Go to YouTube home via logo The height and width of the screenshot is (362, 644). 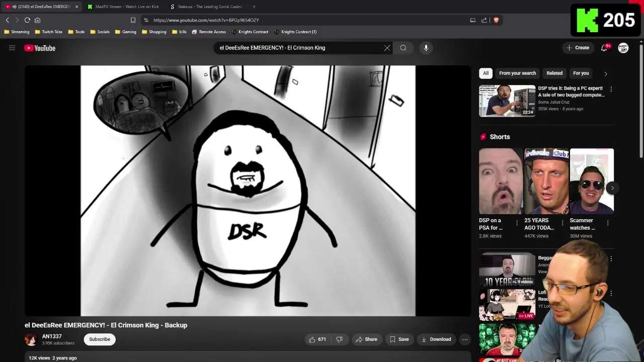40,48
